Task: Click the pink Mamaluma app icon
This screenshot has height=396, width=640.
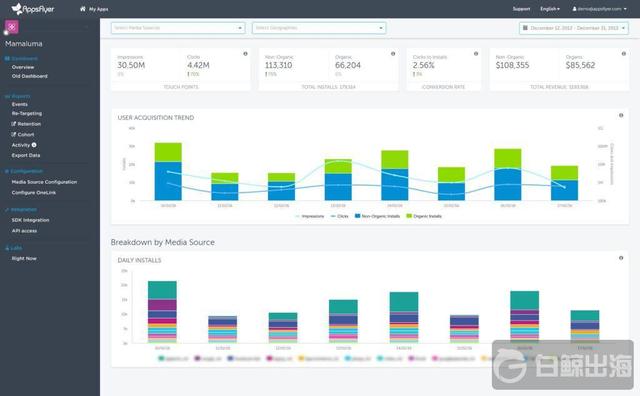Action: coord(12,27)
